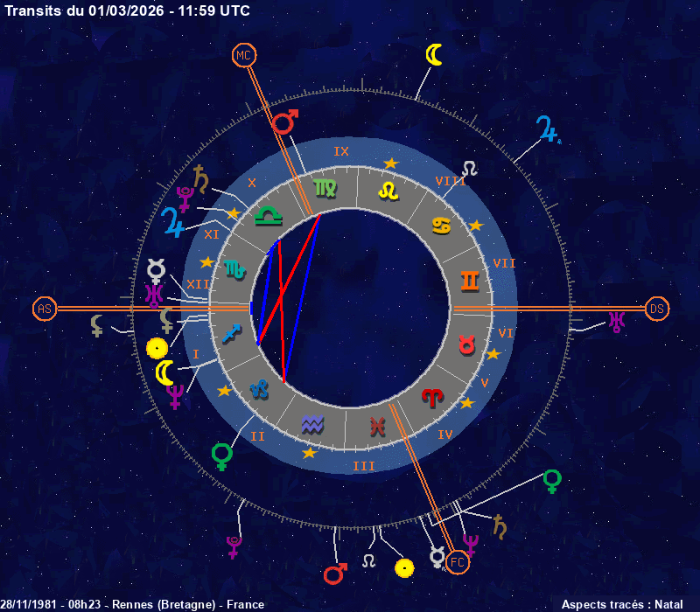Click the Scorpio zodiac glyph

point(235,268)
